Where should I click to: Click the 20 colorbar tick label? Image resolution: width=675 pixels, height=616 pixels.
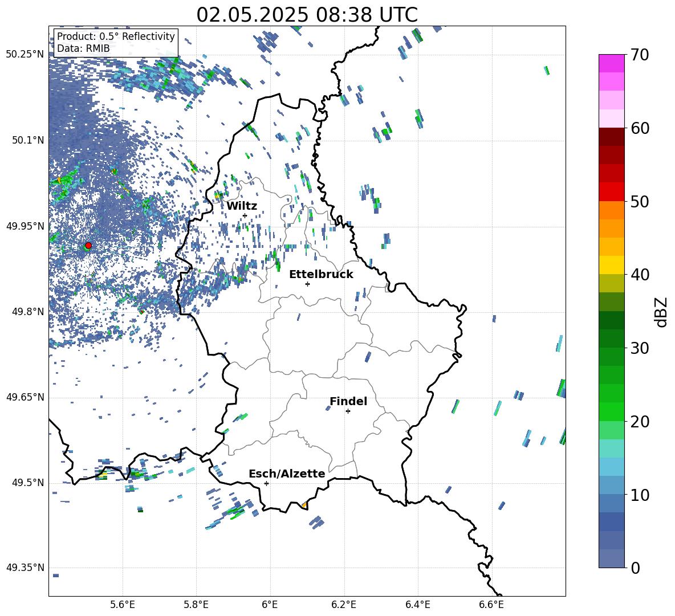639,422
